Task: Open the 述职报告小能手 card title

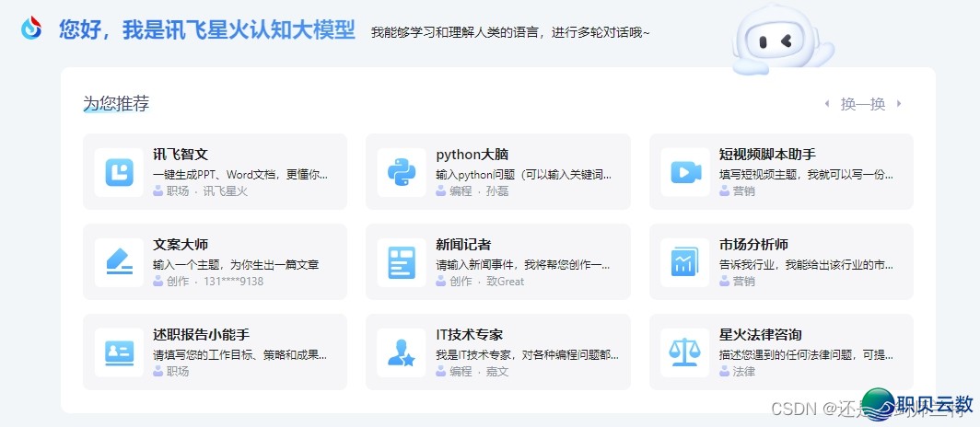Action: [x=201, y=335]
